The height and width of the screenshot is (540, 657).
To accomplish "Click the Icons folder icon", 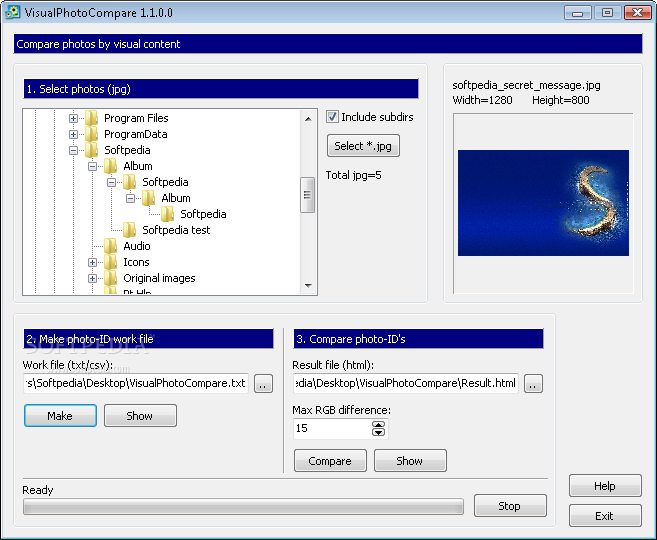I will tap(111, 262).
